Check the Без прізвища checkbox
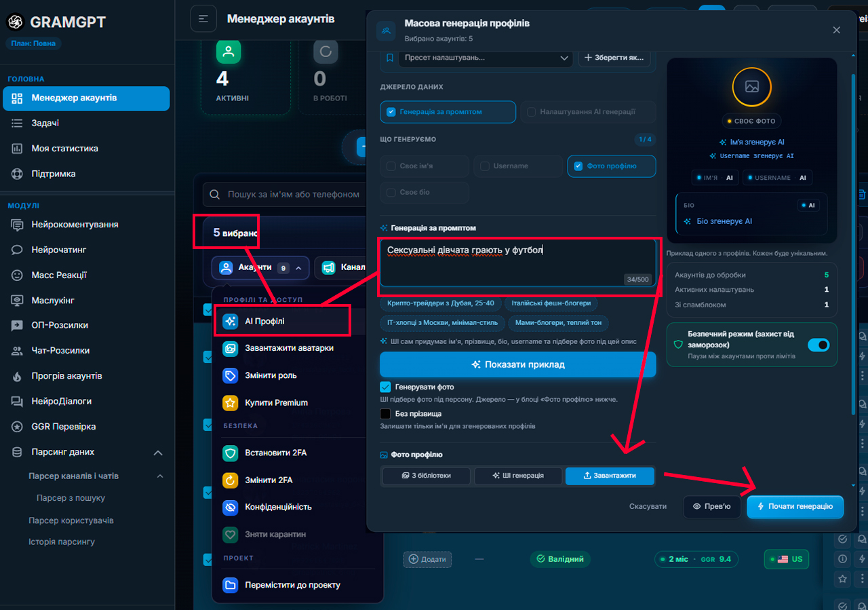This screenshot has width=868, height=610. point(385,413)
